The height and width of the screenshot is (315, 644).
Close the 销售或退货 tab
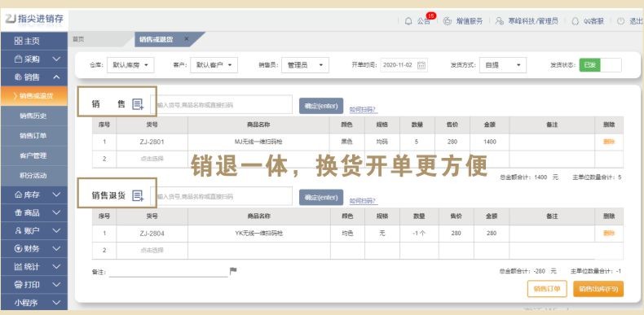pyautogui.click(x=187, y=39)
